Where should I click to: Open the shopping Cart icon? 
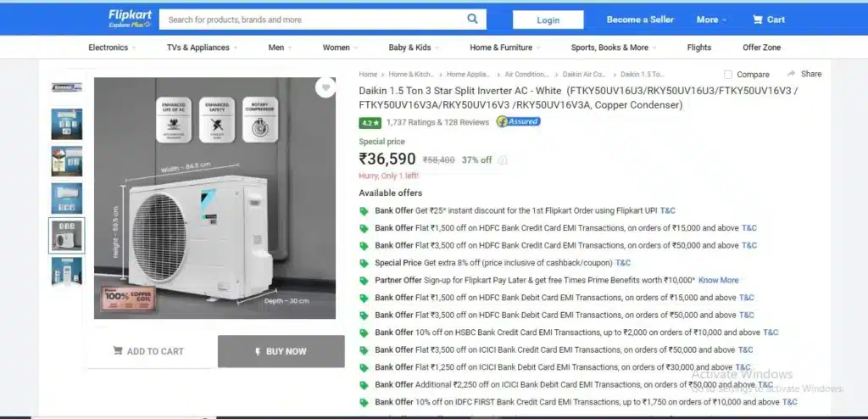point(757,20)
